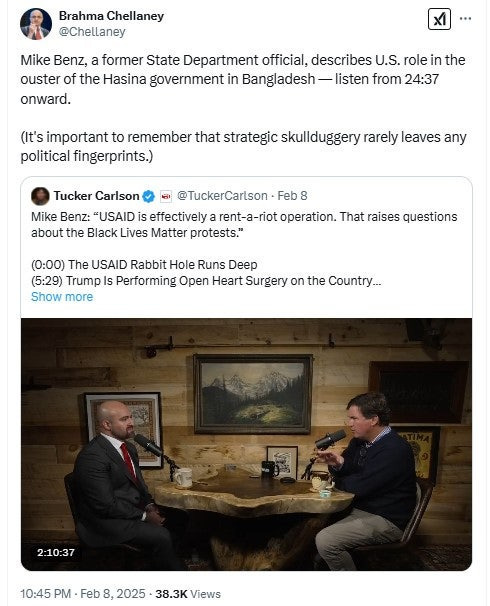Click the (0:00) USAID Rabbit Hole chapter line
Screen dimensions: 490x606
pos(144,265)
